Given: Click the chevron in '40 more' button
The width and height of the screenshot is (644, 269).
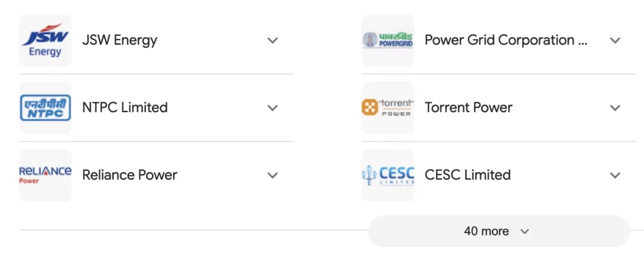Looking at the screenshot, I should point(525,232).
